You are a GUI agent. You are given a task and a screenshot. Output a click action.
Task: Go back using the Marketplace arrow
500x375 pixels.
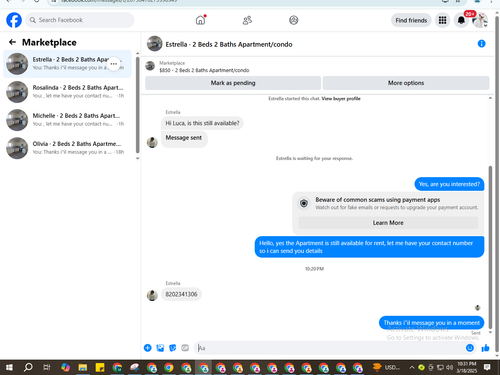pyautogui.click(x=12, y=42)
